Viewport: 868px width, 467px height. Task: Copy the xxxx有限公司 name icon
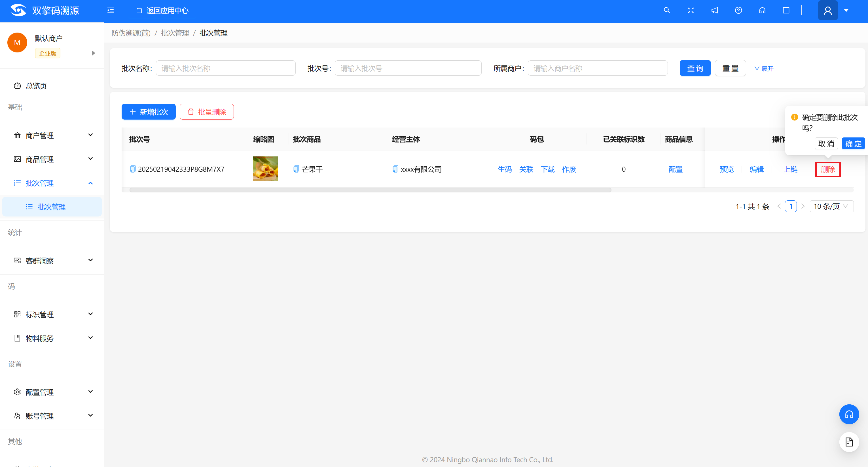(395, 169)
